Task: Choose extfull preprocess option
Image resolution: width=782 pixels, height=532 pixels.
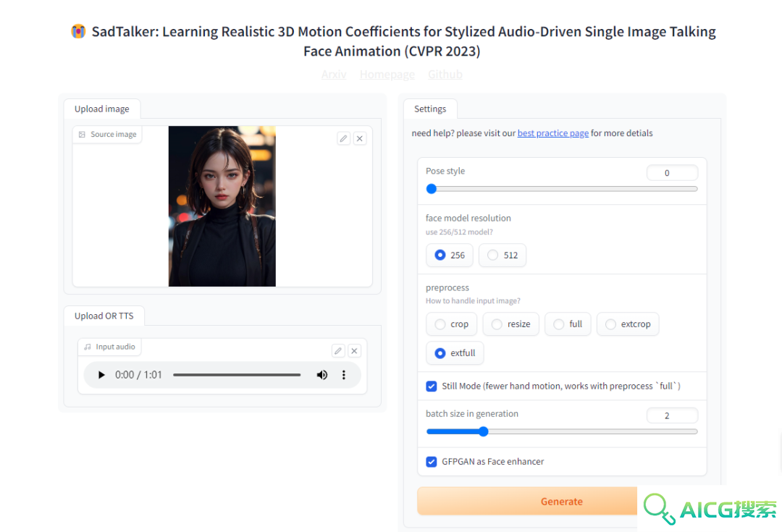Action: pos(455,353)
